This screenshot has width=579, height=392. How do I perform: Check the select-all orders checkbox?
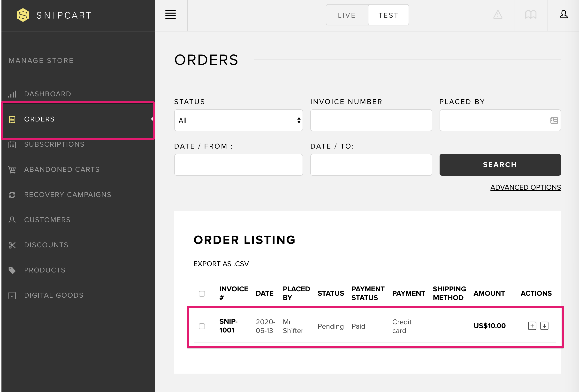coord(202,294)
